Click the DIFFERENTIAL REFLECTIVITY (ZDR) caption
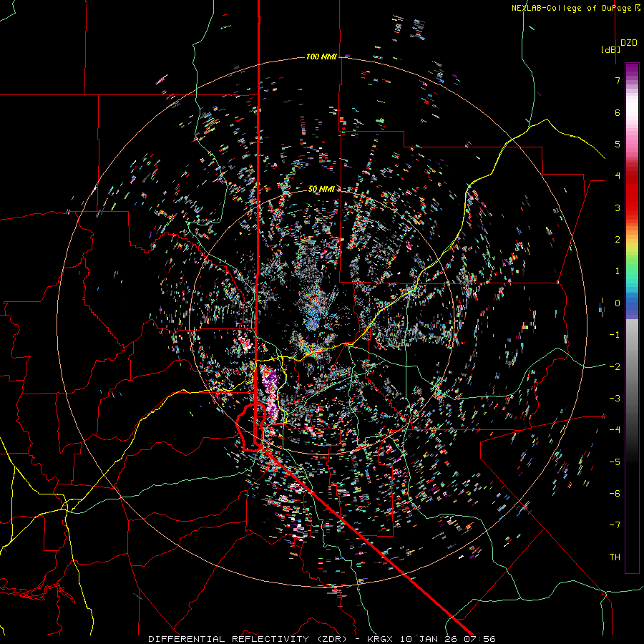644x644 pixels. (x=248, y=639)
